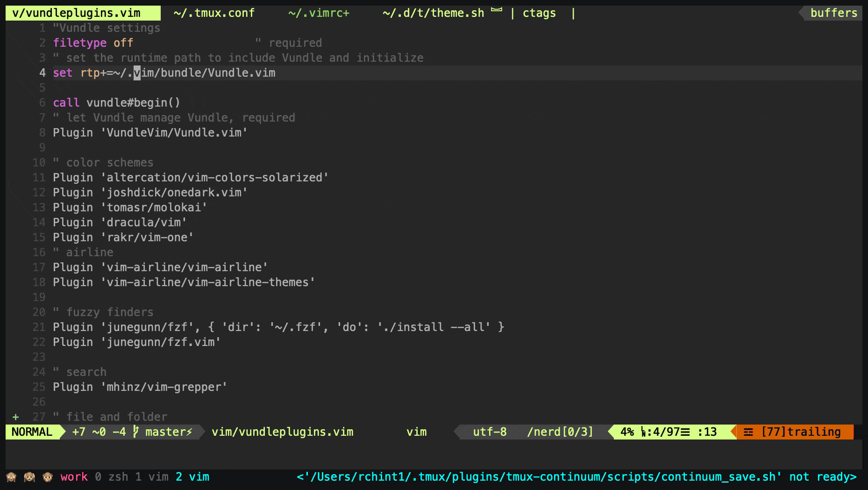Click the NORMAL mode indicator
868x490 pixels.
point(32,432)
